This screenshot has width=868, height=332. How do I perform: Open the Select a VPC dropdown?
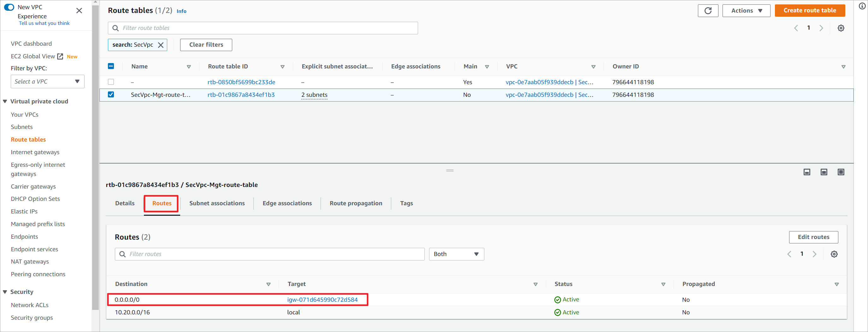coord(48,81)
